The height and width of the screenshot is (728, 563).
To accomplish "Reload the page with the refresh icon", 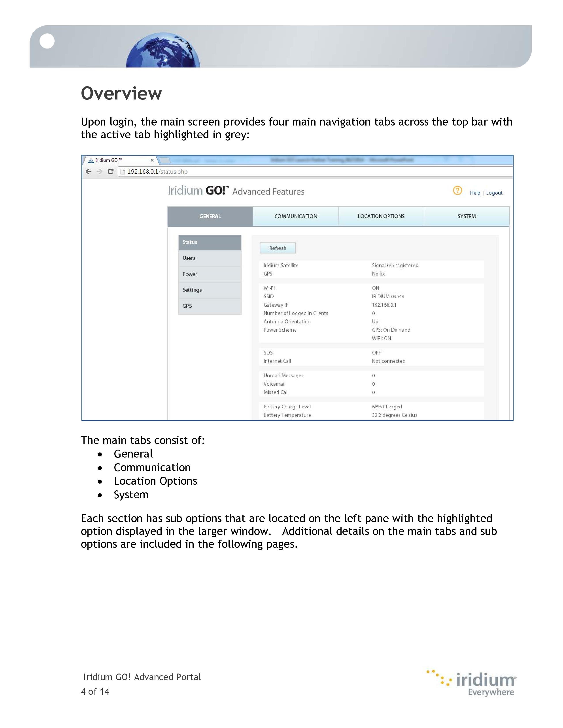I will [x=111, y=172].
